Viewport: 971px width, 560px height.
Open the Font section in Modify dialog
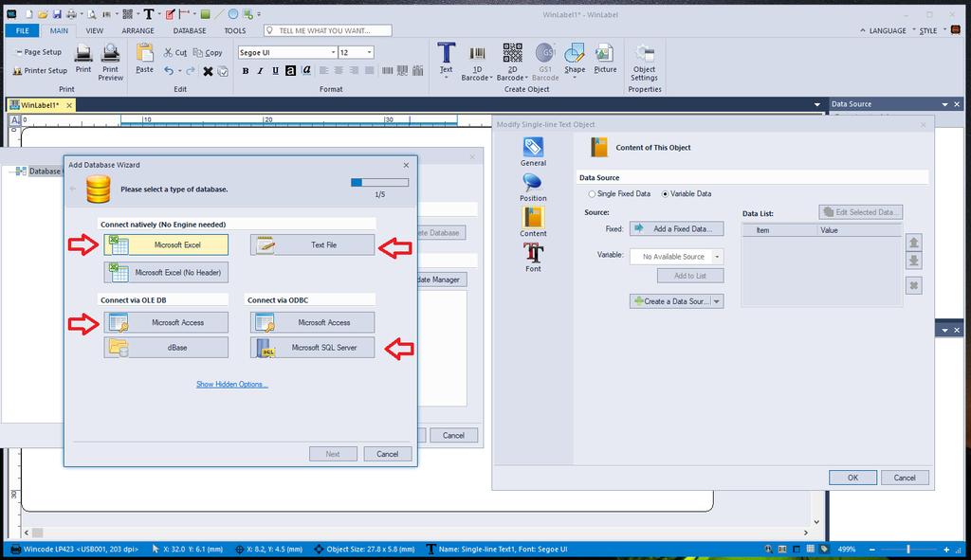click(533, 258)
